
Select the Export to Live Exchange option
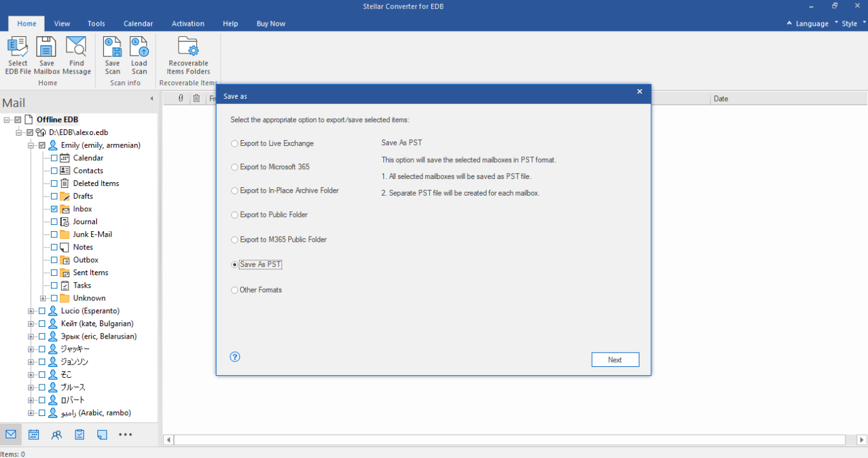coord(235,143)
